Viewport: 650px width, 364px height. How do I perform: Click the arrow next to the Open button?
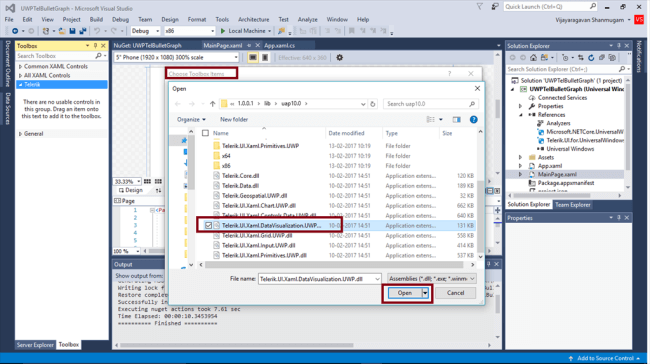point(425,293)
